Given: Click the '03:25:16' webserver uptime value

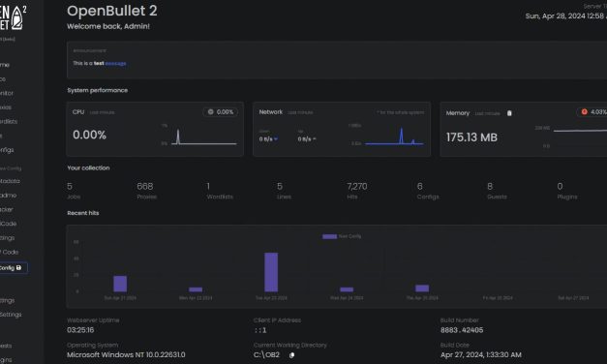Looking at the screenshot, I should click(x=80, y=330).
